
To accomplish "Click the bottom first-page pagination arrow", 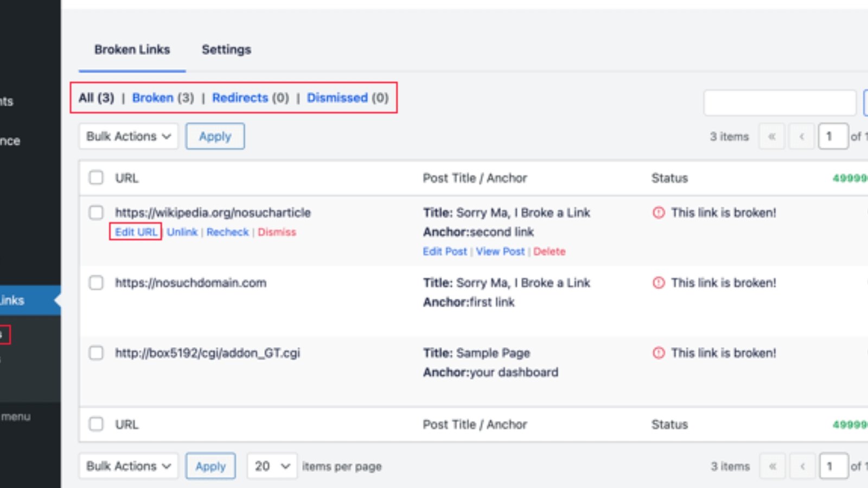I will click(x=773, y=466).
